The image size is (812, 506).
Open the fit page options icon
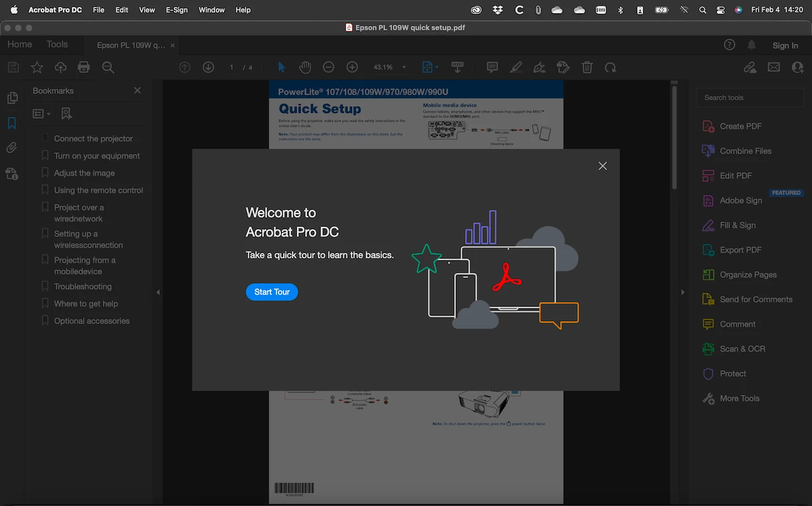(x=430, y=67)
